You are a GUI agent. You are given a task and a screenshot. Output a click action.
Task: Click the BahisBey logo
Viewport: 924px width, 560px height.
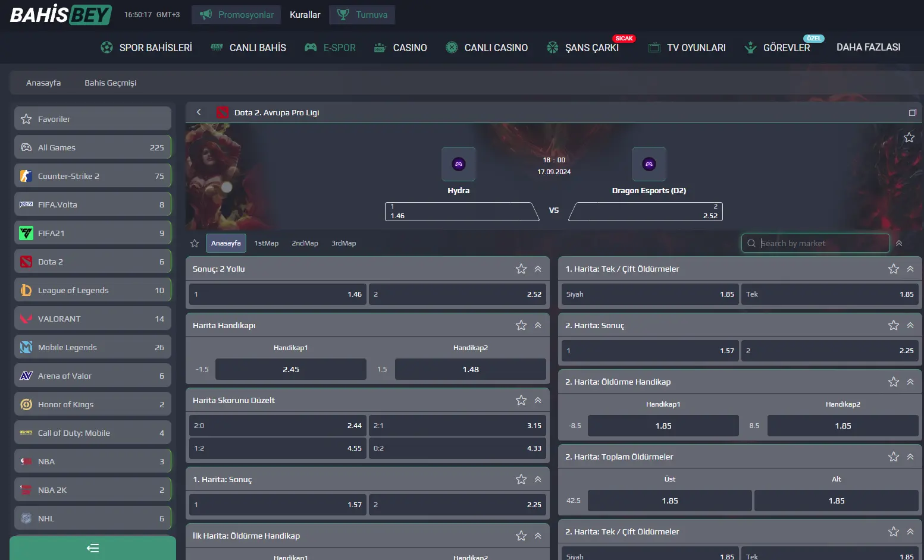tap(61, 14)
